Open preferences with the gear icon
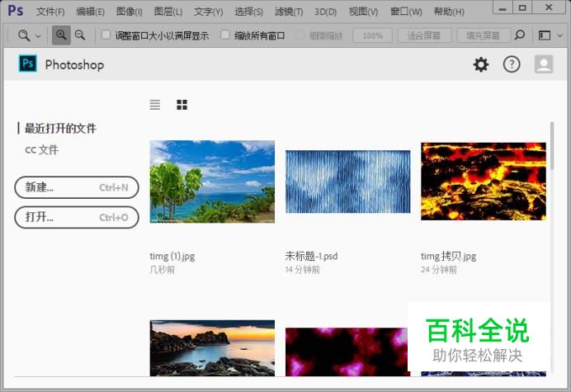 481,64
